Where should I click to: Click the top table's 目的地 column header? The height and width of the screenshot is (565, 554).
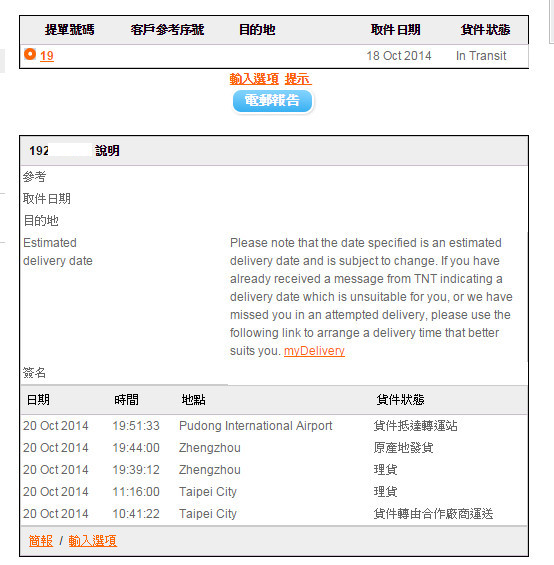point(257,30)
